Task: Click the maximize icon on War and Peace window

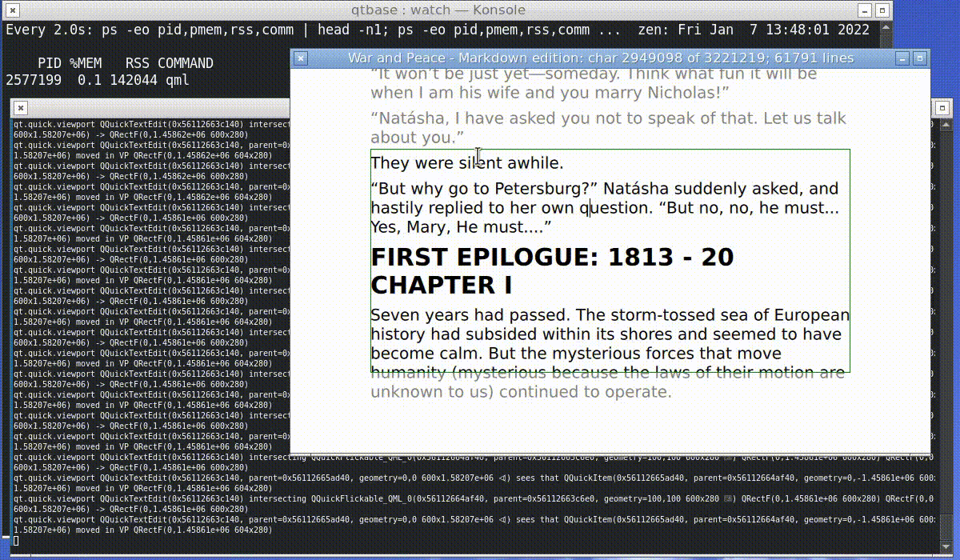Action: 920,58
